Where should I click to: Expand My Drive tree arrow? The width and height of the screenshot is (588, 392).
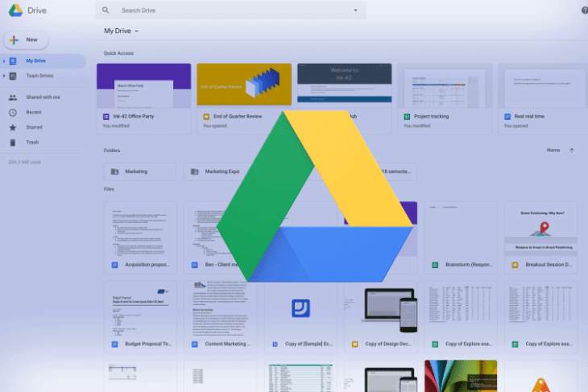click(4, 60)
